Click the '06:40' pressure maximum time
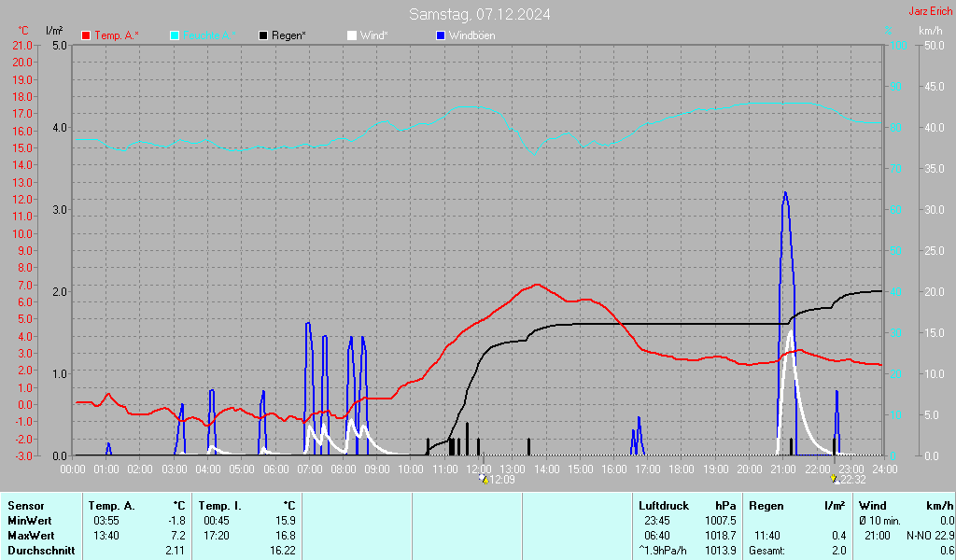Screen dimensions: 956x560 (x=657, y=536)
